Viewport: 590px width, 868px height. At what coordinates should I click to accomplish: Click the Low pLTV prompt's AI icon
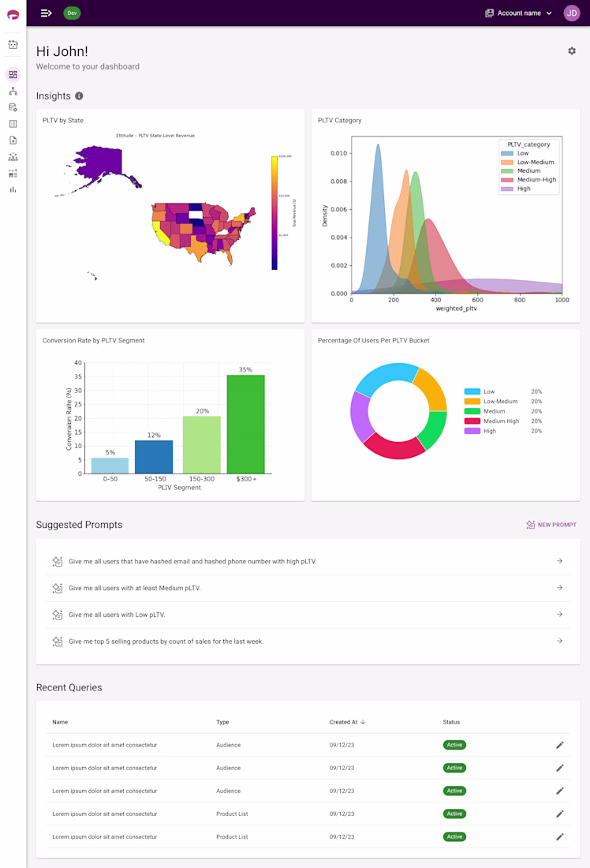click(57, 615)
